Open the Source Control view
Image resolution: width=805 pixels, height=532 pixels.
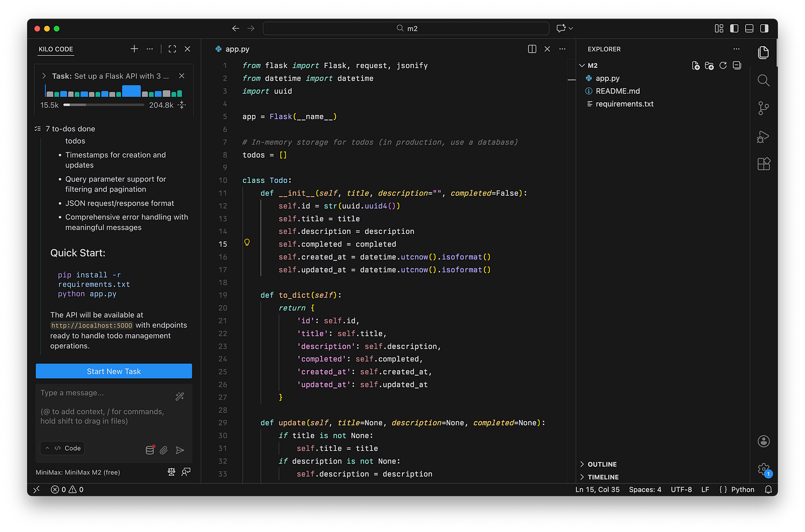click(764, 108)
